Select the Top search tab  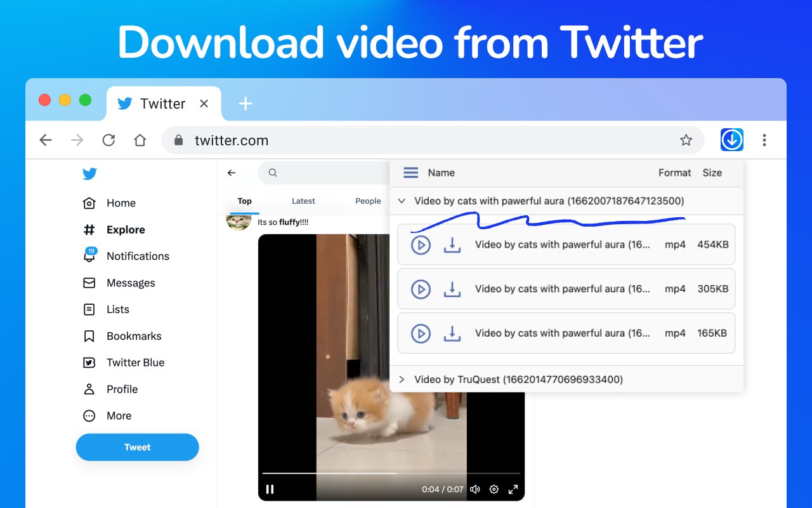click(244, 201)
